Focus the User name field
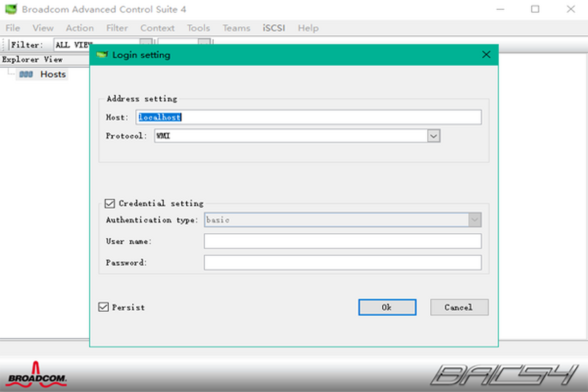 click(343, 241)
